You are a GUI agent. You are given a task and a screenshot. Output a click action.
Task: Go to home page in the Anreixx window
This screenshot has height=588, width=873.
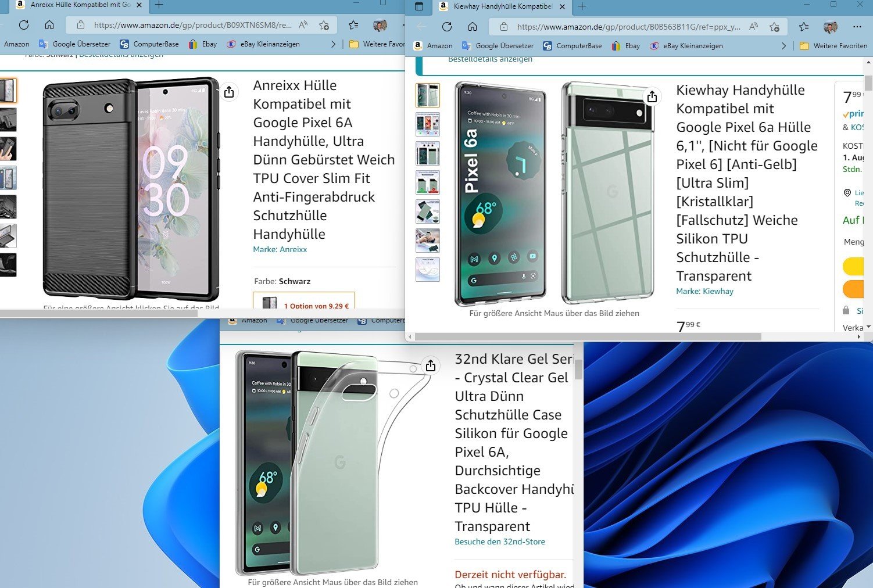[x=49, y=25]
